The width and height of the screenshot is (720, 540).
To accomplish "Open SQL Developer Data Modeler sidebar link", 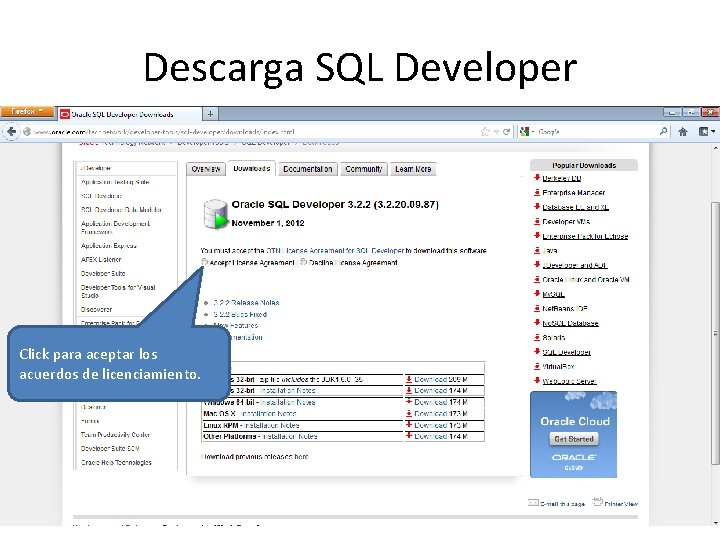I will 121,209.
